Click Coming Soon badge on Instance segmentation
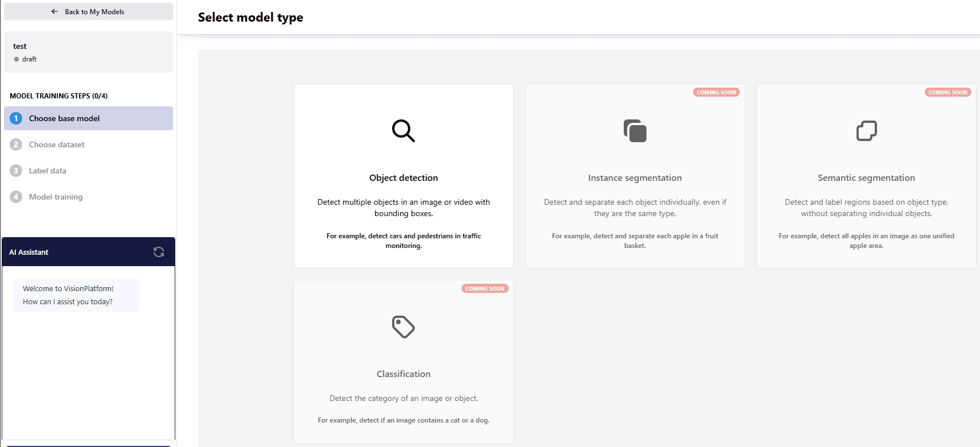Image resolution: width=980 pixels, height=447 pixels. (x=716, y=92)
